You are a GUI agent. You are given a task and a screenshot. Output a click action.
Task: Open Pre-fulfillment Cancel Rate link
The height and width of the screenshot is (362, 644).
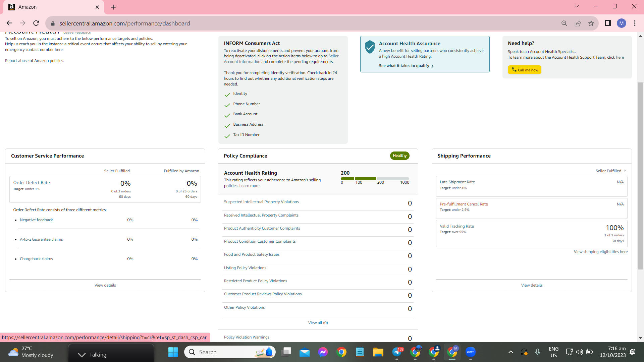(x=464, y=204)
